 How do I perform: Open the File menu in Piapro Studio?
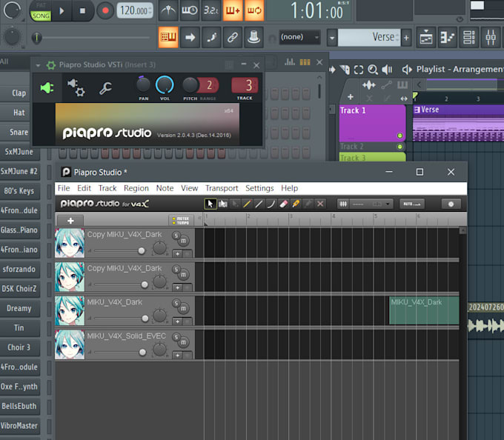click(64, 188)
